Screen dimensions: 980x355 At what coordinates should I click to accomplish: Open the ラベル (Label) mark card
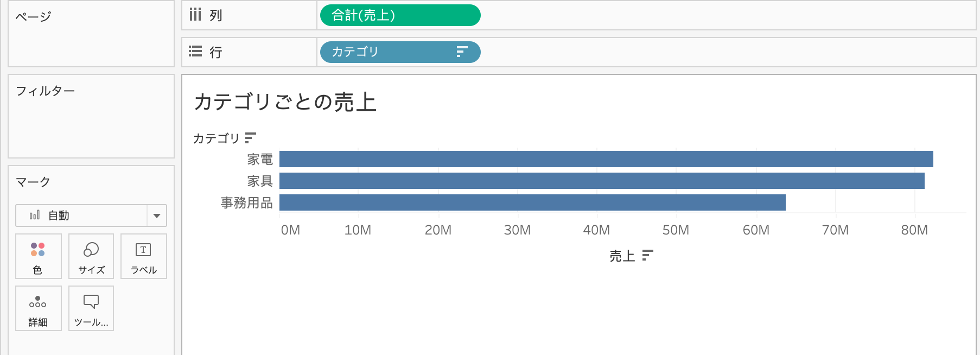[x=143, y=256]
